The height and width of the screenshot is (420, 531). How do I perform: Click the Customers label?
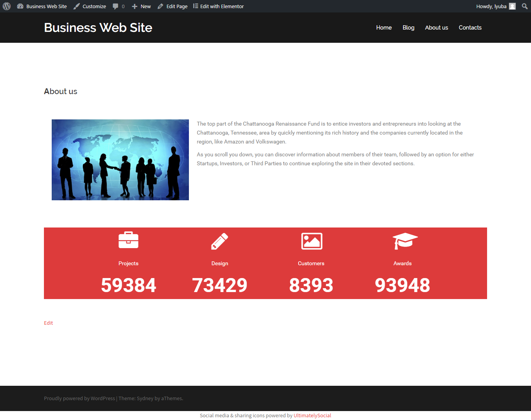click(311, 263)
